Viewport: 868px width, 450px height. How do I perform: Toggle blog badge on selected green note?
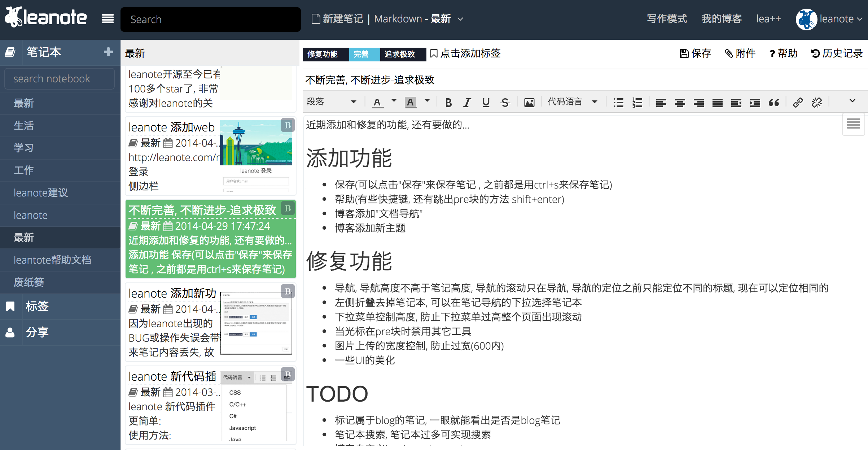288,208
